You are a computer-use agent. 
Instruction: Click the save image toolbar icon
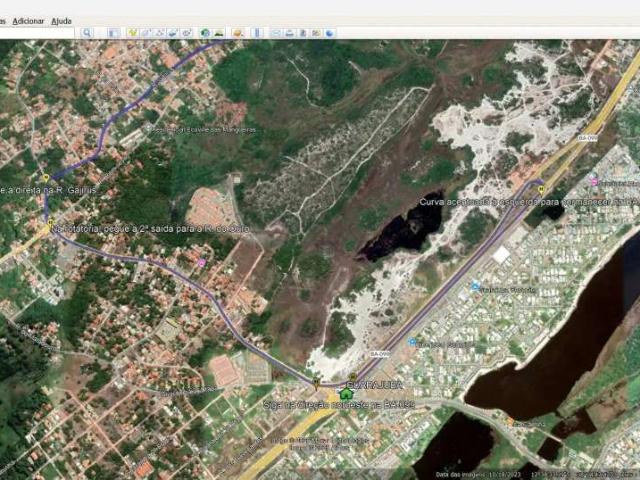tap(303, 33)
